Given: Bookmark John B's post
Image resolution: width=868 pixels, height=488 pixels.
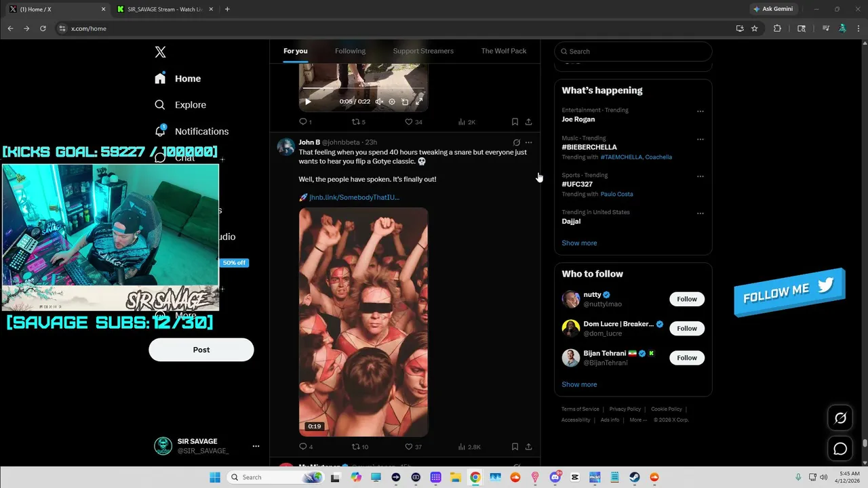Looking at the screenshot, I should click(515, 447).
